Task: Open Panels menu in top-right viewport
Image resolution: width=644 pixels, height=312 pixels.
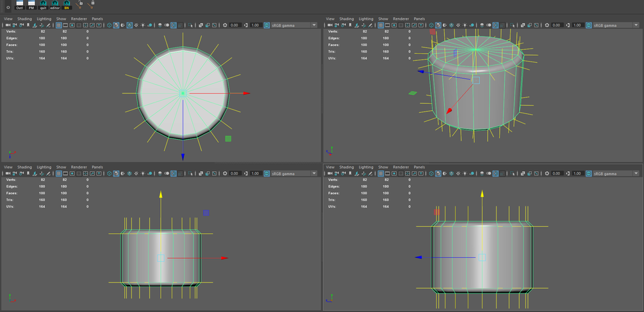Action: click(419, 19)
